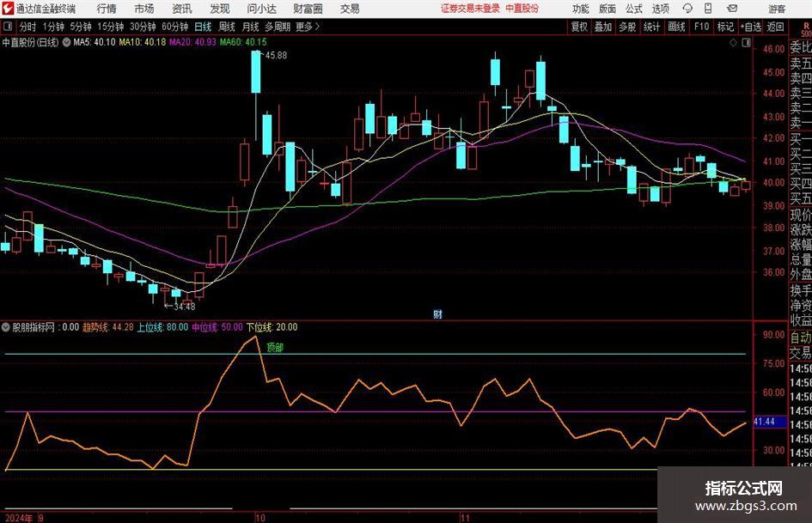
Task: Toggle the left sidebar panel icon
Action: tap(8, 27)
